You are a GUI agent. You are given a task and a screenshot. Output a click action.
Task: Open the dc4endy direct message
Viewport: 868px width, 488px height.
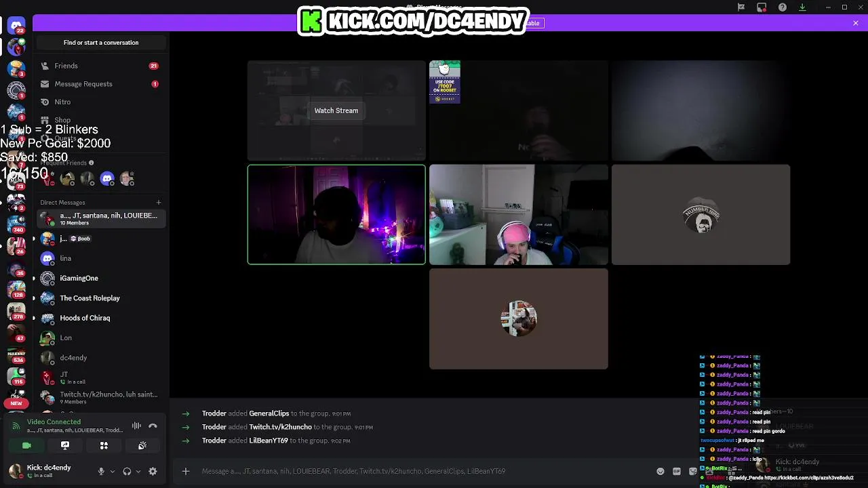click(100, 358)
